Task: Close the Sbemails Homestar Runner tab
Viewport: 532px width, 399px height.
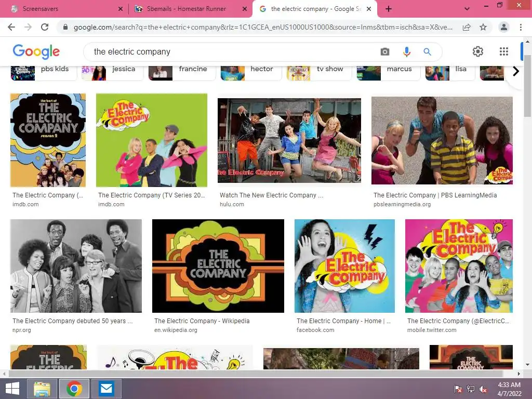Action: [245, 9]
